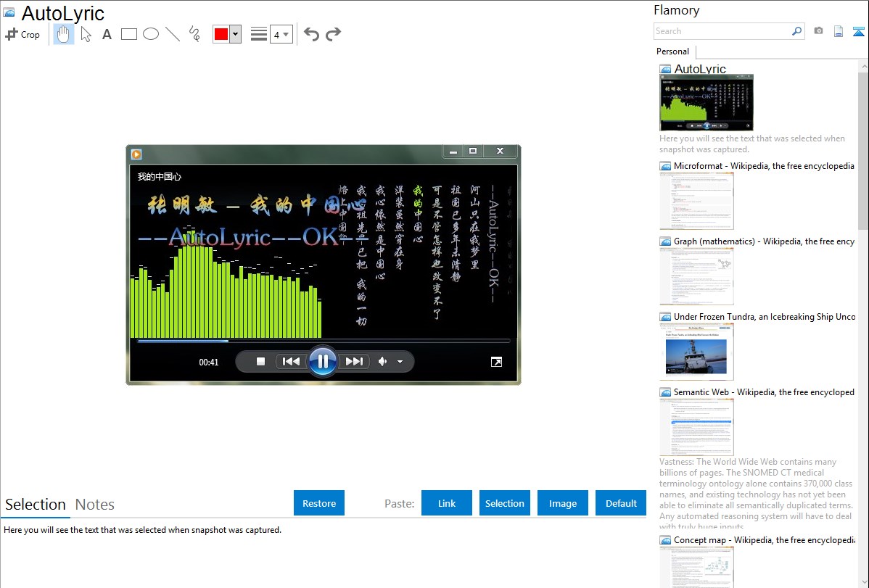Pick the rectangle shape tool
Viewport: 869px width, 588px height.
[x=128, y=34]
